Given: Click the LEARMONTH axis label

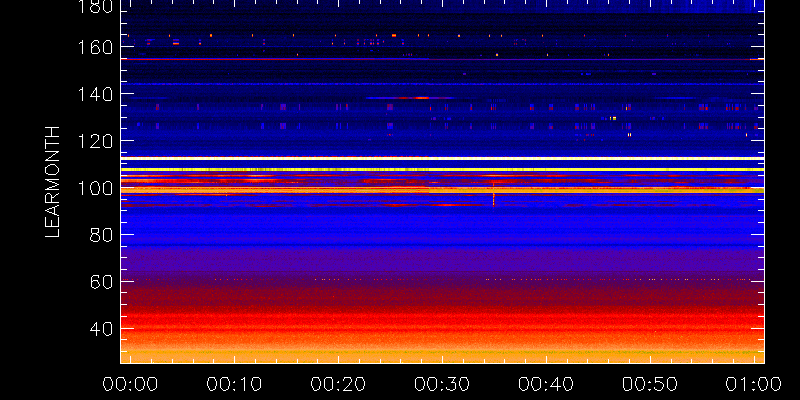Looking at the screenshot, I should 53,182.
